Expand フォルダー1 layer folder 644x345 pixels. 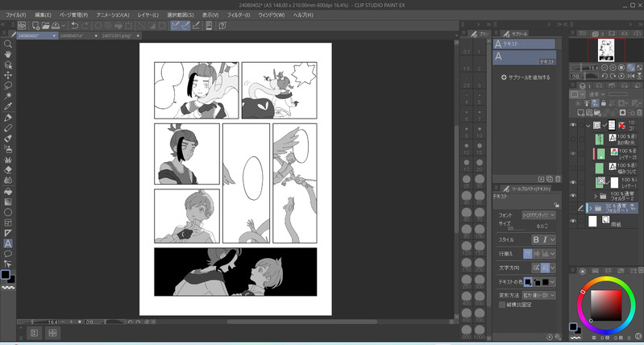pyautogui.click(x=591, y=208)
